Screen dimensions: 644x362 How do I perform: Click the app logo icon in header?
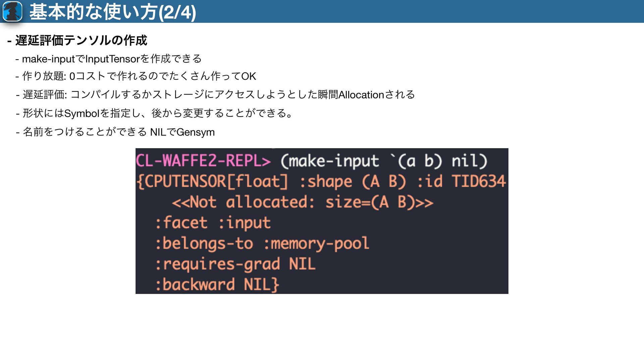[12, 11]
